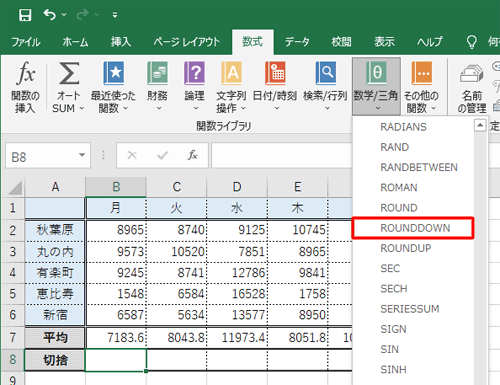Select column A header
The width and height of the screenshot is (500, 385).
[x=55, y=187]
